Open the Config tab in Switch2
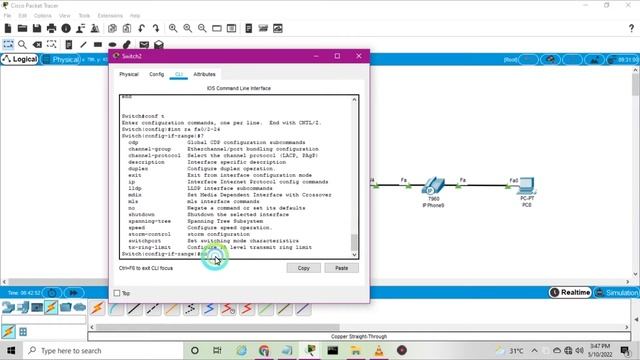Viewport: 640px width, 360px height. tap(157, 74)
